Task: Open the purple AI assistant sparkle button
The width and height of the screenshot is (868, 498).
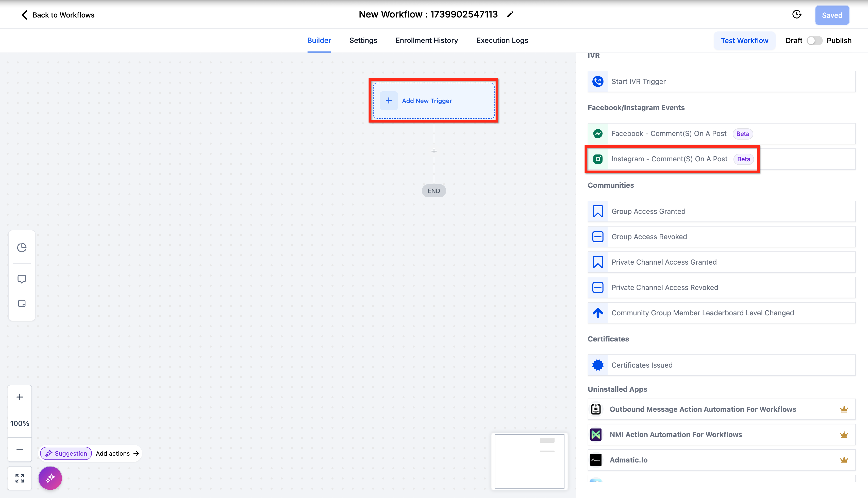Action: (x=50, y=478)
